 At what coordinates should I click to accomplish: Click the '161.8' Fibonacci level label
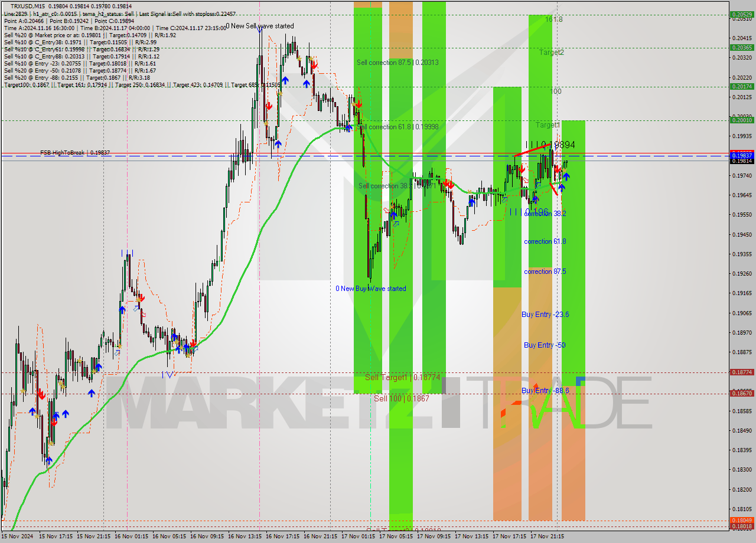point(554,19)
